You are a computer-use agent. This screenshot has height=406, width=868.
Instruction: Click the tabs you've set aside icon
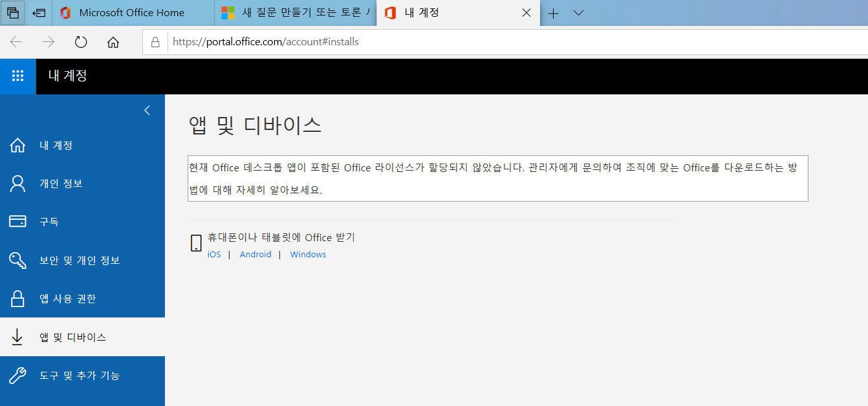coord(13,13)
